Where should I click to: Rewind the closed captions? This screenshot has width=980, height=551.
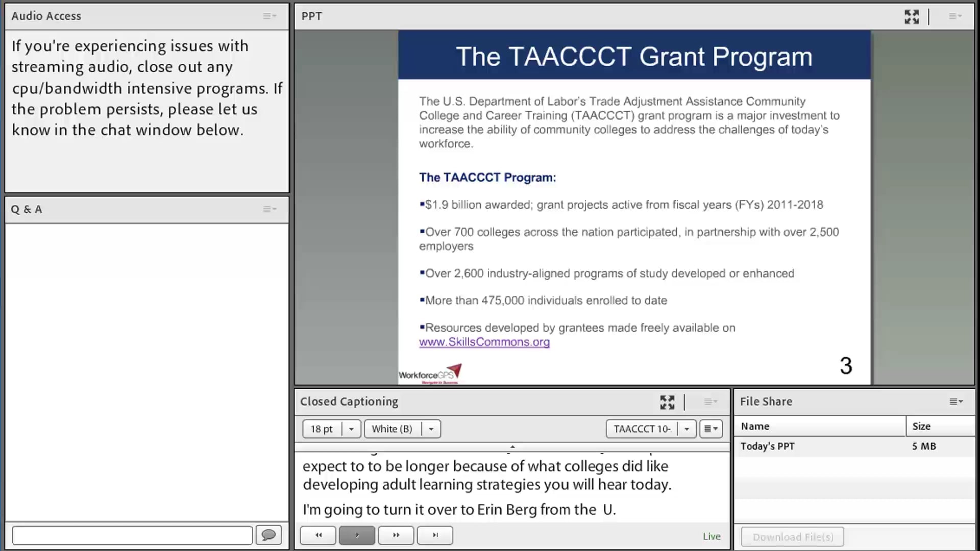(318, 535)
